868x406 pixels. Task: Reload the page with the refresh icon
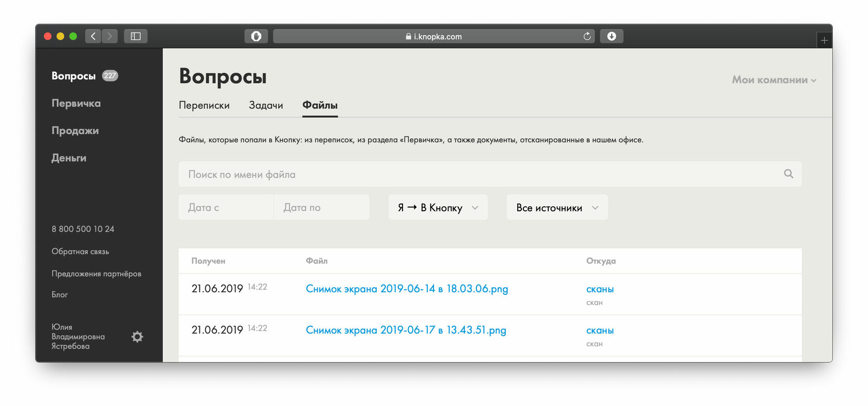click(x=587, y=36)
